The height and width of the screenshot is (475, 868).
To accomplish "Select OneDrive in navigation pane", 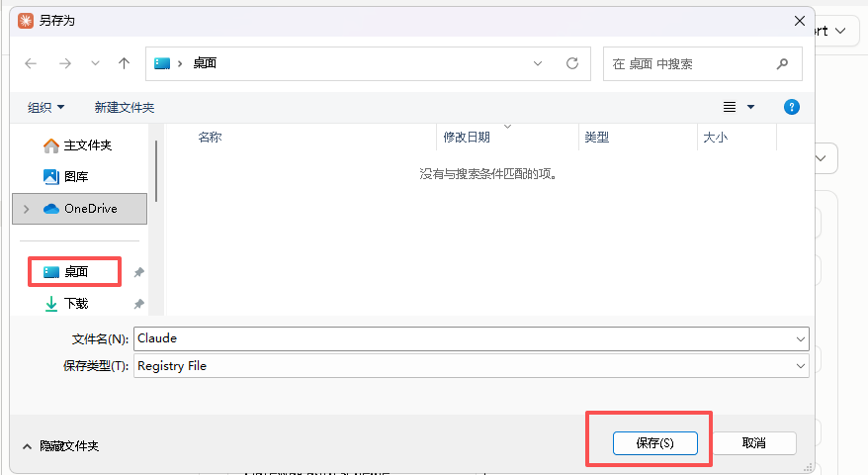I will click(x=80, y=209).
